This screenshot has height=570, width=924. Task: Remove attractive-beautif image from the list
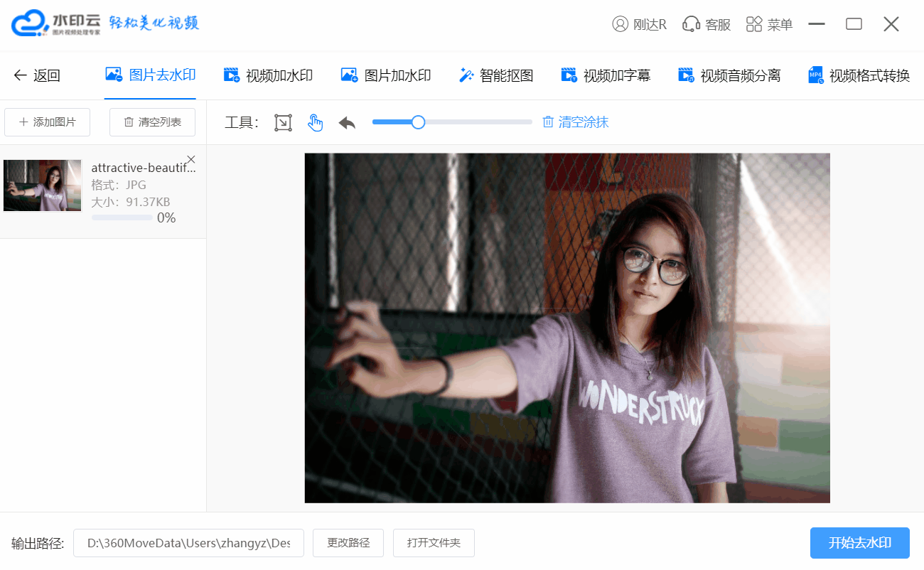[x=190, y=159]
